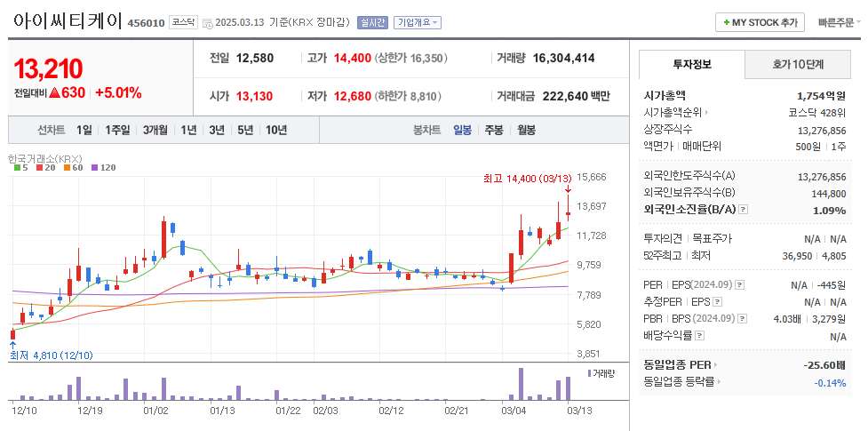Select the 1주일 line chart period

[117, 130]
